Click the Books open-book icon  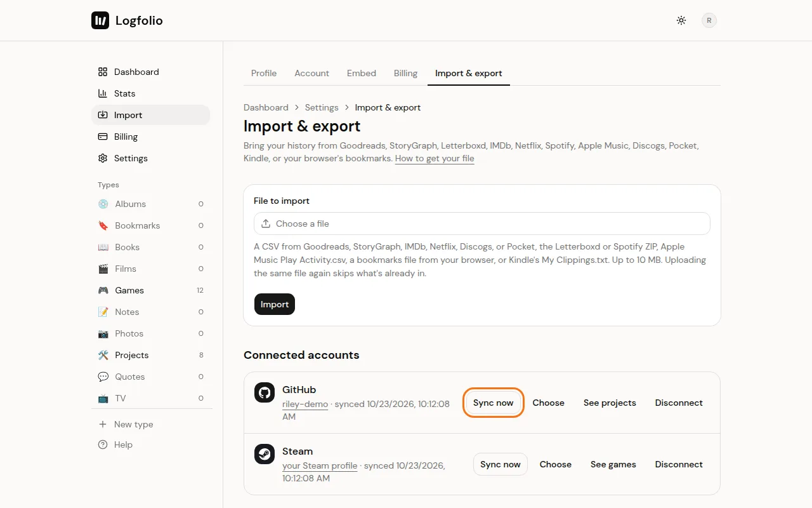[103, 247]
